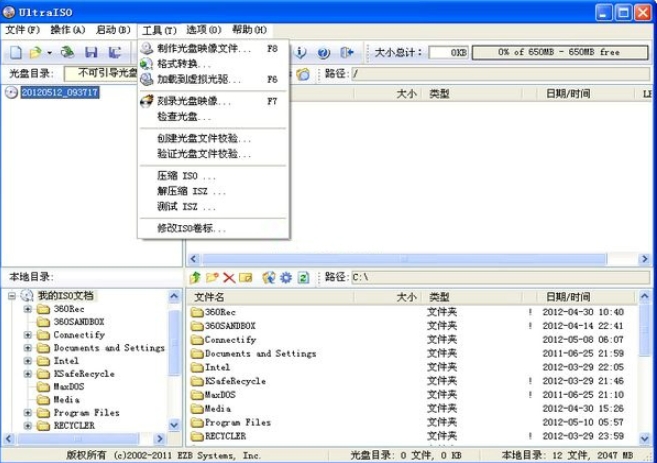Screen dimensions: 657x463
Task: Select Media folder in the local tree
Action: (66, 400)
